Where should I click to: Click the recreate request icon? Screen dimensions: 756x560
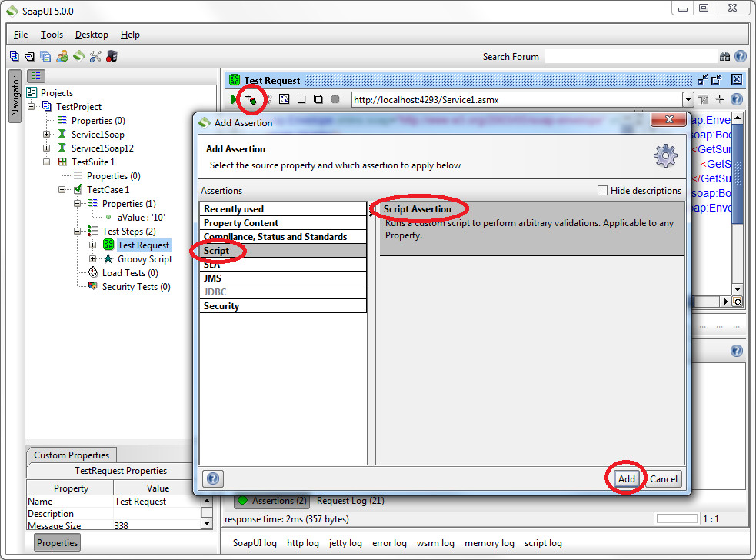tap(285, 99)
